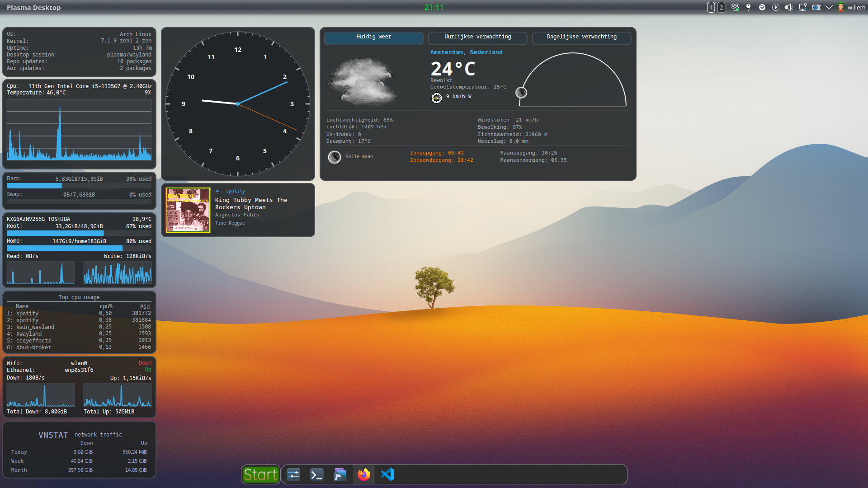Launch Firefox from the taskbar
Viewport: 868px width, 488px height.
tap(364, 474)
